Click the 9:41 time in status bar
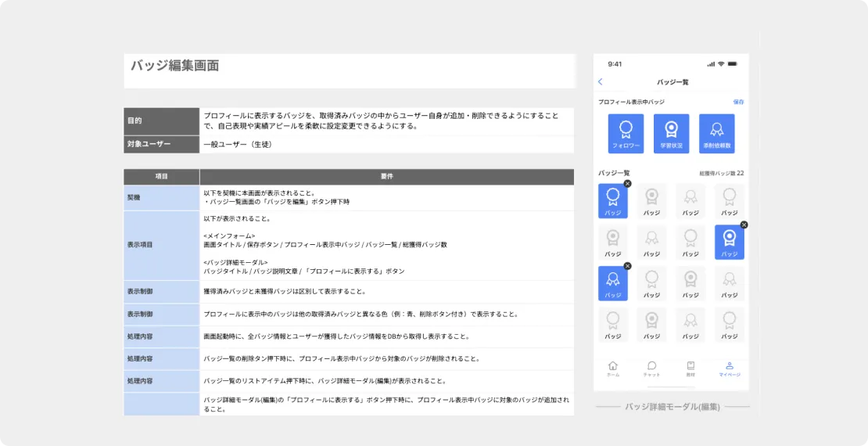 pyautogui.click(x=615, y=64)
